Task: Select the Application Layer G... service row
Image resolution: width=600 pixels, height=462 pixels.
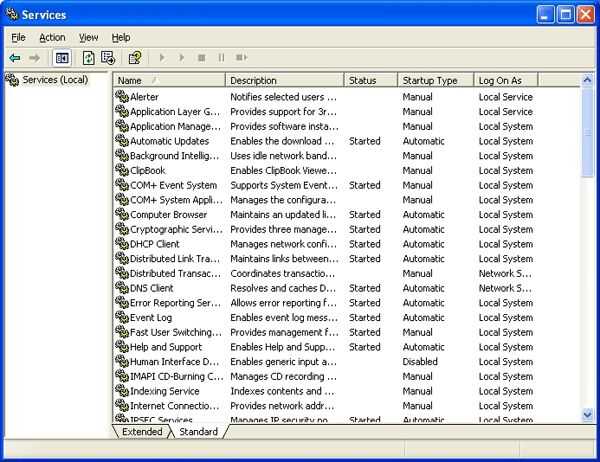Action: tap(324, 111)
